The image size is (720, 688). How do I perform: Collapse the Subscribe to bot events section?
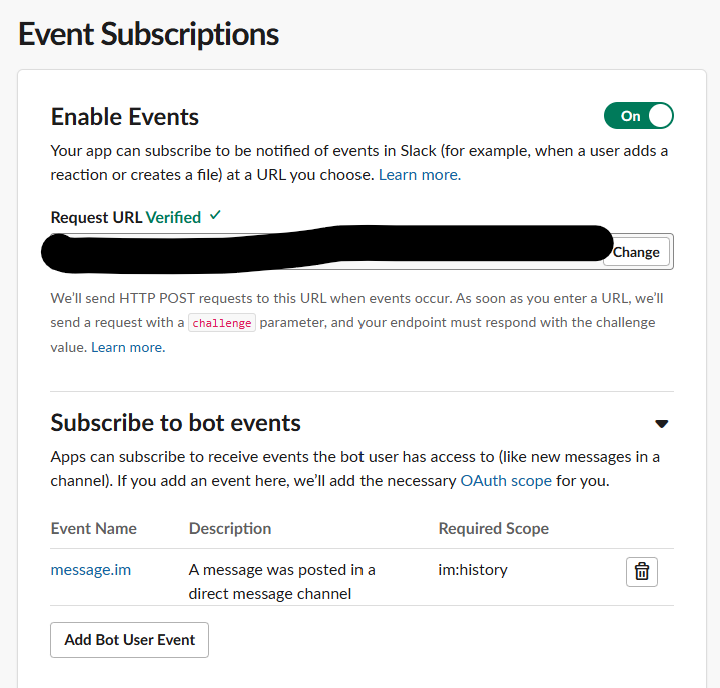point(661,423)
